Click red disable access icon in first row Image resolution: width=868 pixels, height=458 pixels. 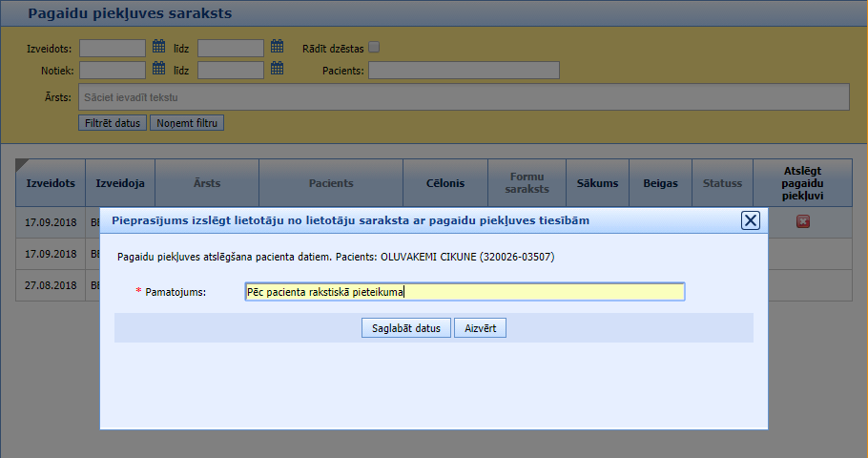click(802, 221)
